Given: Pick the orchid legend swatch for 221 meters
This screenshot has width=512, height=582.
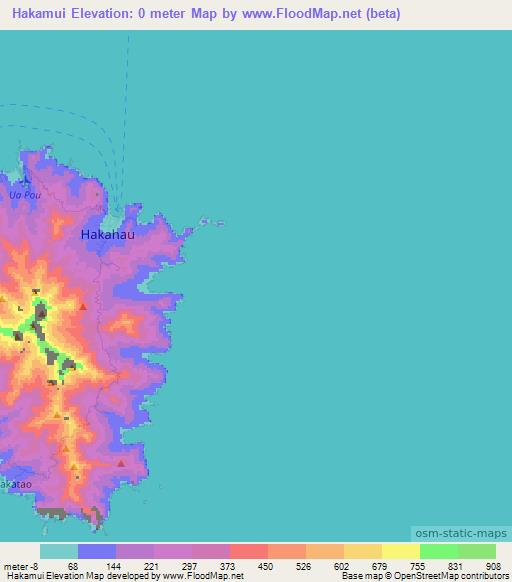Looking at the screenshot, I should (x=173, y=551).
